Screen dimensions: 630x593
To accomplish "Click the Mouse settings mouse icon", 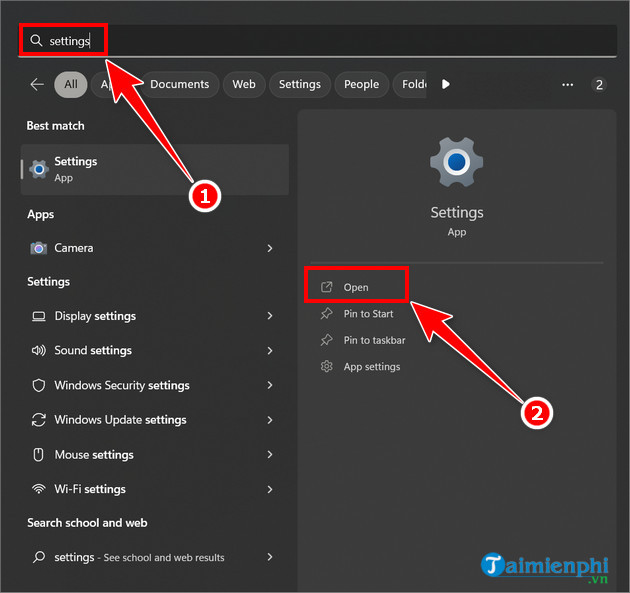I will [x=38, y=455].
